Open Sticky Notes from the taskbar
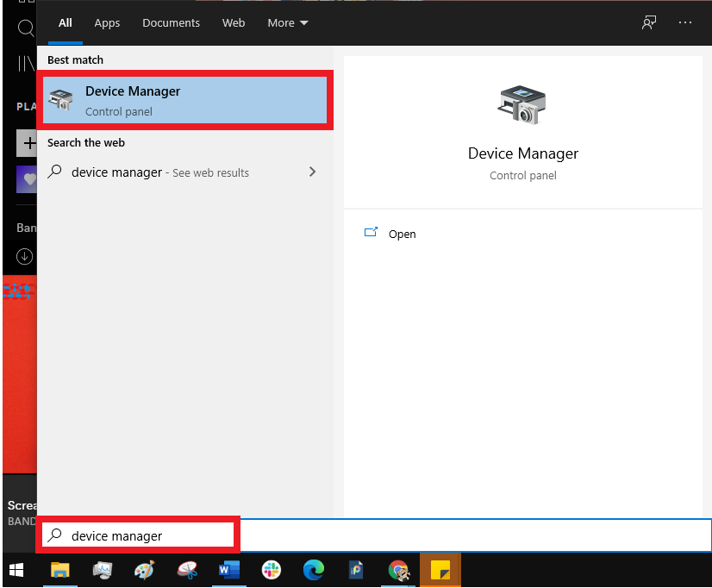 coord(440,570)
